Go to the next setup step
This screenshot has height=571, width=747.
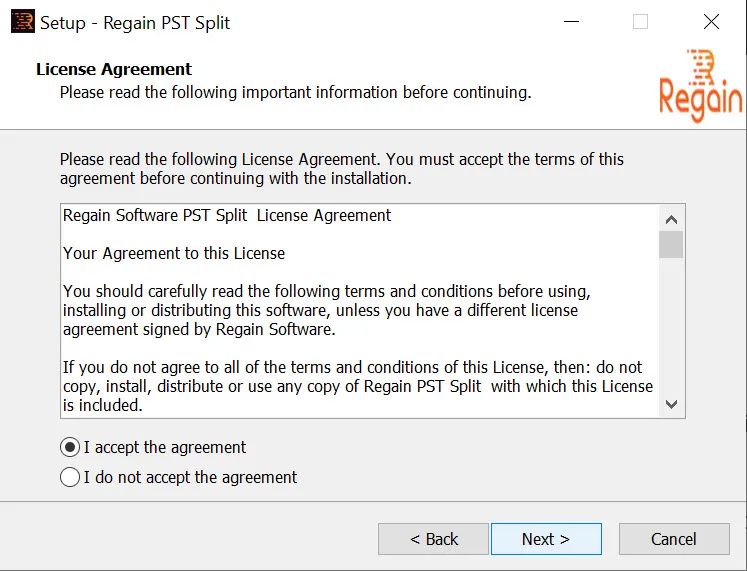546,539
